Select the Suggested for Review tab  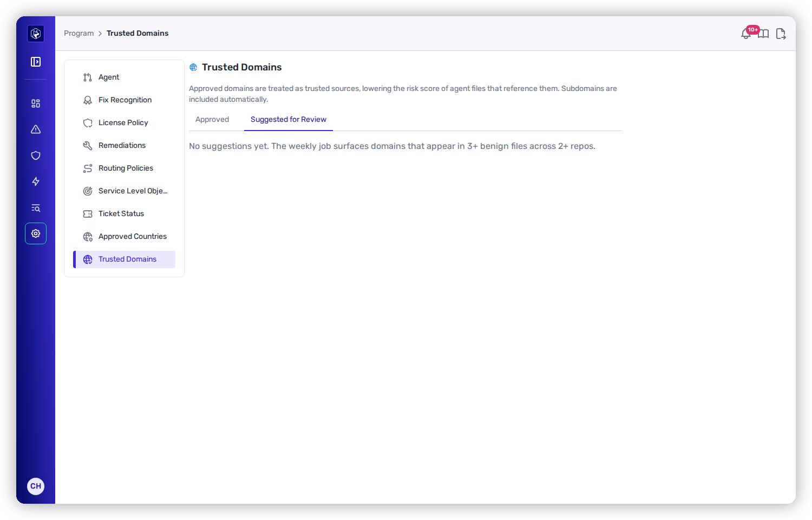(289, 119)
